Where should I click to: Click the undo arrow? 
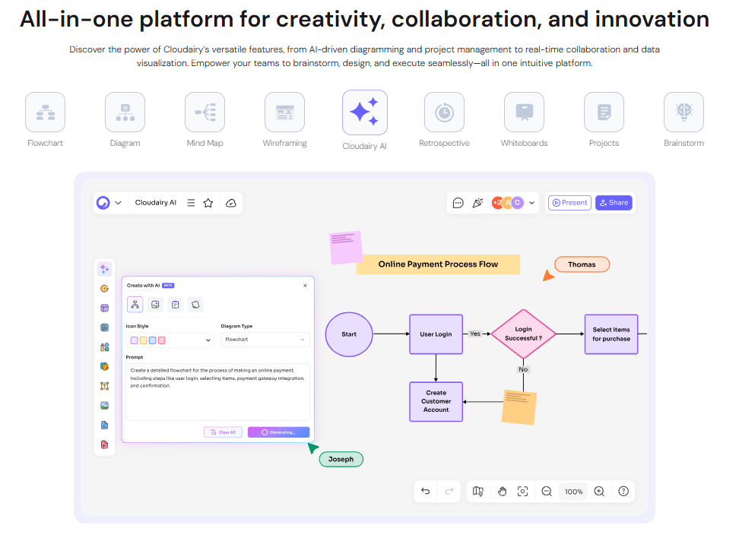[426, 492]
